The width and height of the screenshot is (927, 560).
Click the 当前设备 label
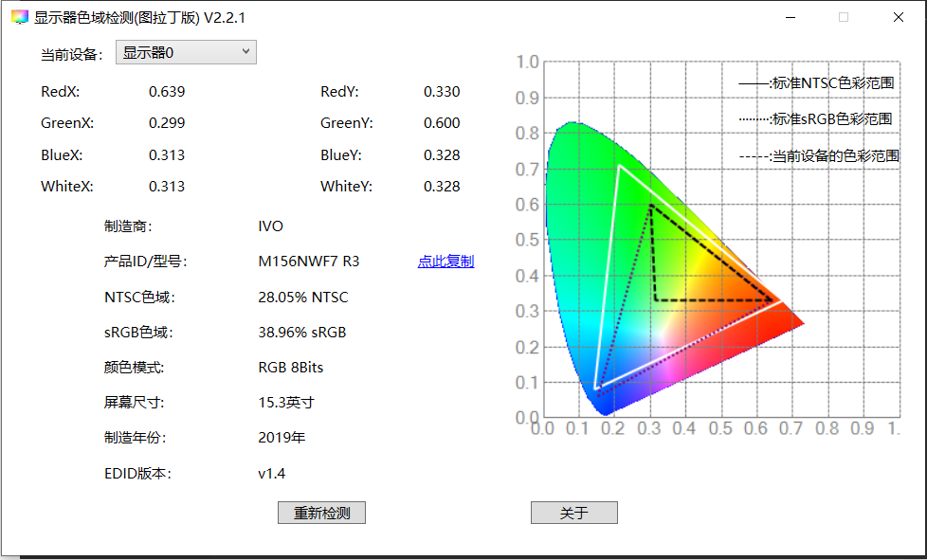71,54
